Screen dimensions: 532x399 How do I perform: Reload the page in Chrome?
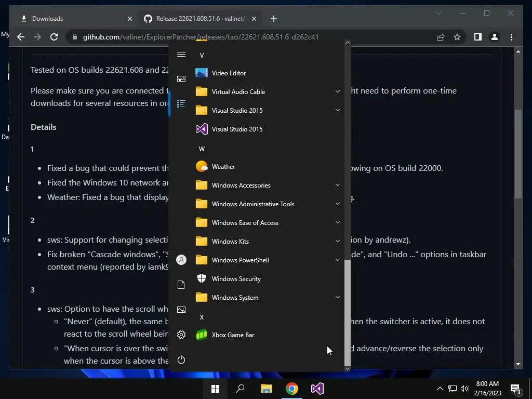(54, 37)
